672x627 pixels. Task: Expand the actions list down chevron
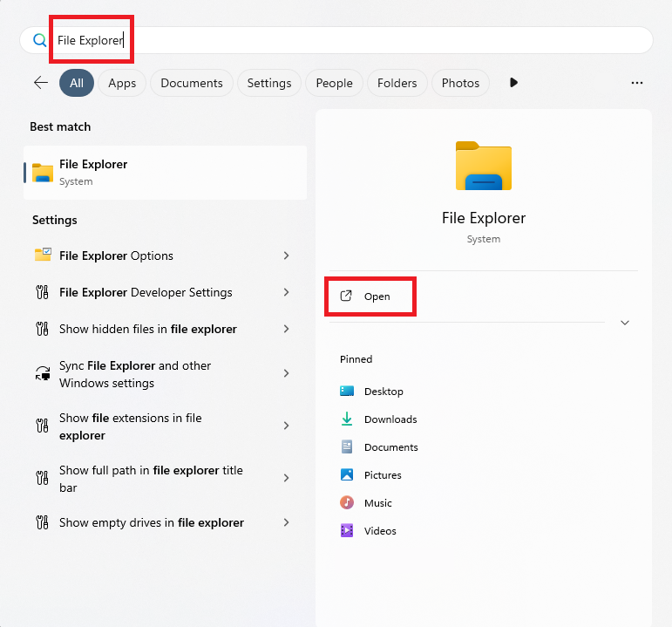tap(624, 323)
